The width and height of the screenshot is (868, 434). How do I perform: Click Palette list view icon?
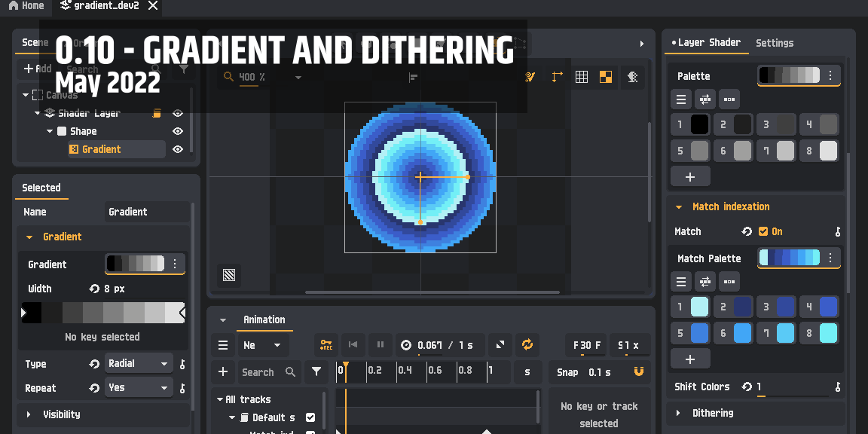681,99
